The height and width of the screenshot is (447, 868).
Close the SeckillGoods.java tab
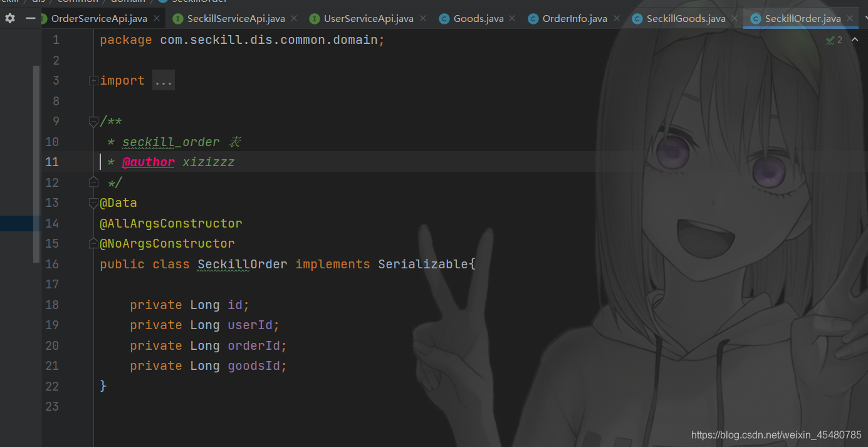coord(734,19)
